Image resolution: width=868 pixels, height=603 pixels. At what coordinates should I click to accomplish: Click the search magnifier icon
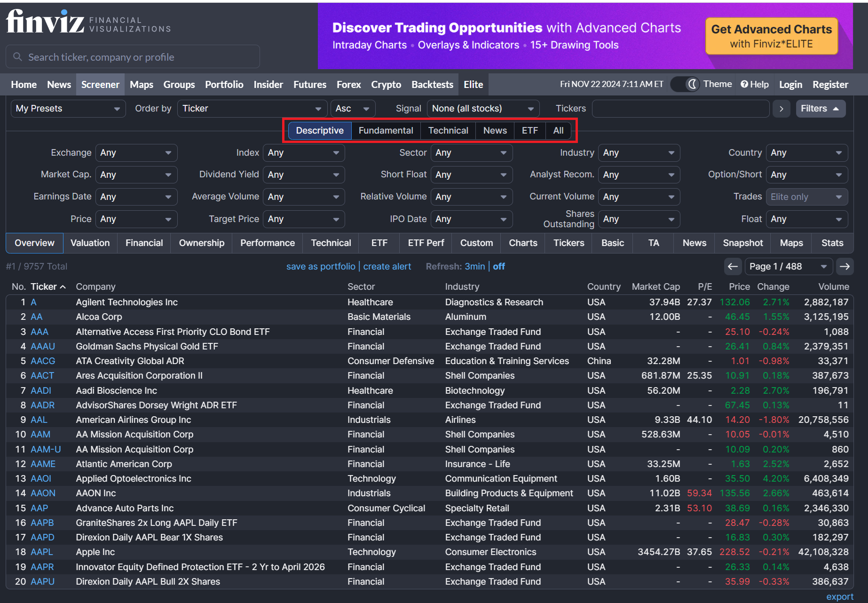17,57
